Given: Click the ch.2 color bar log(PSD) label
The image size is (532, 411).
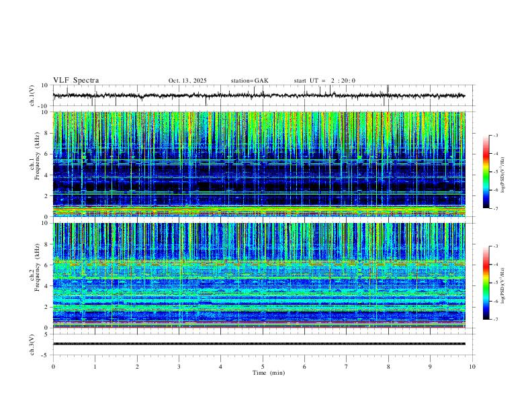Looking at the screenshot, I should [x=503, y=285].
